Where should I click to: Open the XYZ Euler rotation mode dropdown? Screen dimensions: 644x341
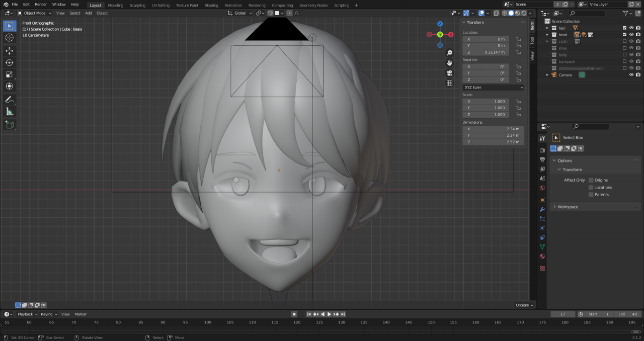493,88
